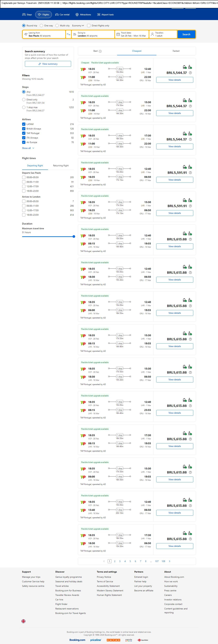Click the info icon next to Best tab
Image resolution: width=218 pixels, height=644 pixels.
click(x=100, y=51)
